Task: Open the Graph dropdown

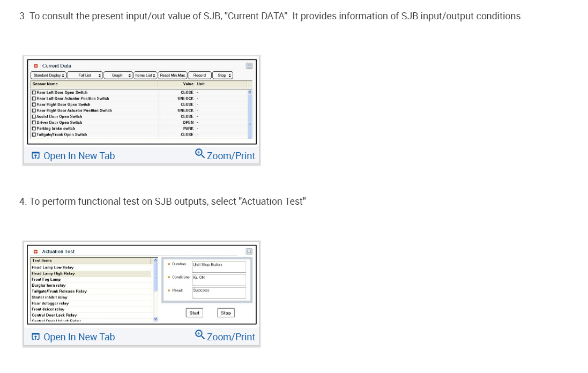Action: tap(118, 76)
